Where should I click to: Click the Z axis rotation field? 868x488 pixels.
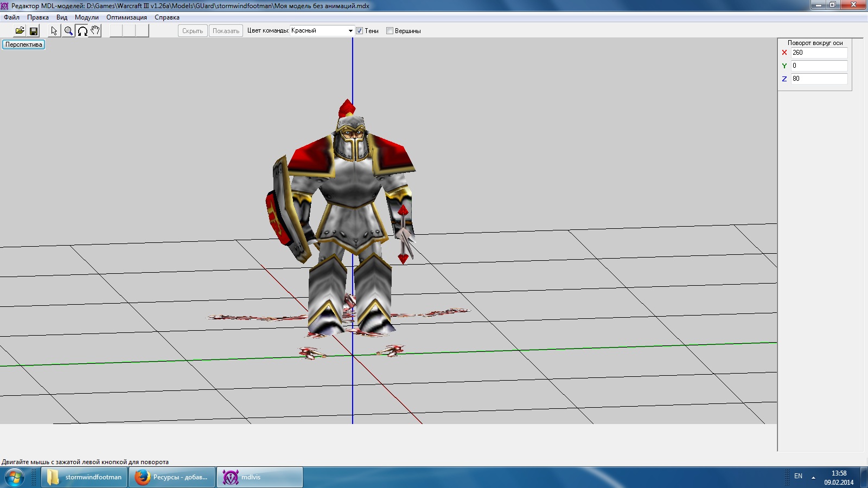pyautogui.click(x=819, y=79)
